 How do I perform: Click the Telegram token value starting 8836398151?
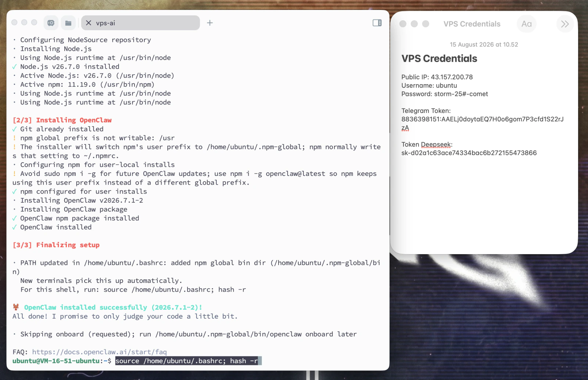(x=483, y=123)
